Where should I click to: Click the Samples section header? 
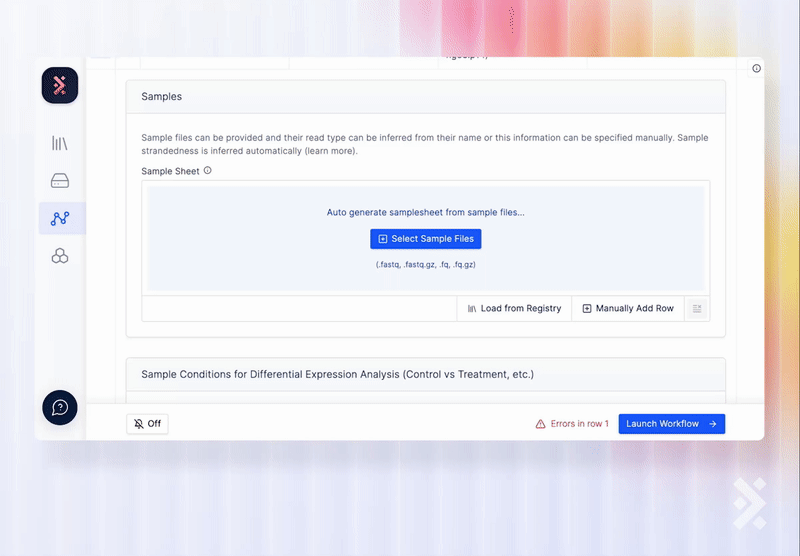point(426,96)
